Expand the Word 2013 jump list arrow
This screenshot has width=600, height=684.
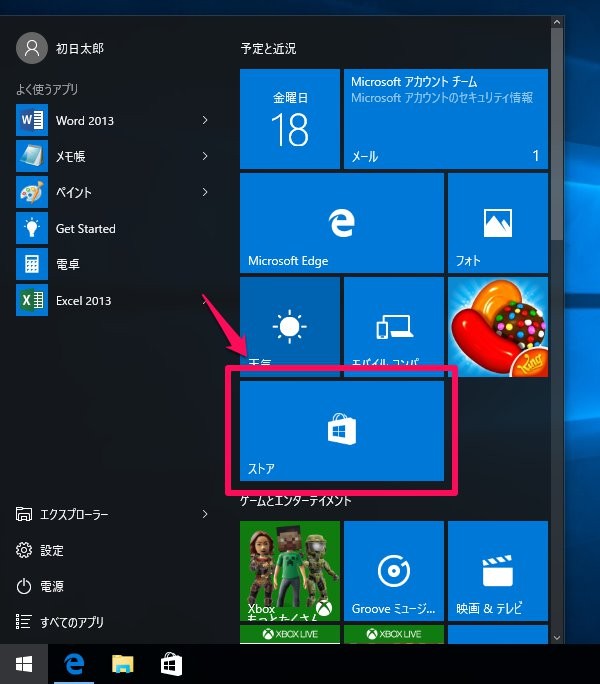point(205,120)
